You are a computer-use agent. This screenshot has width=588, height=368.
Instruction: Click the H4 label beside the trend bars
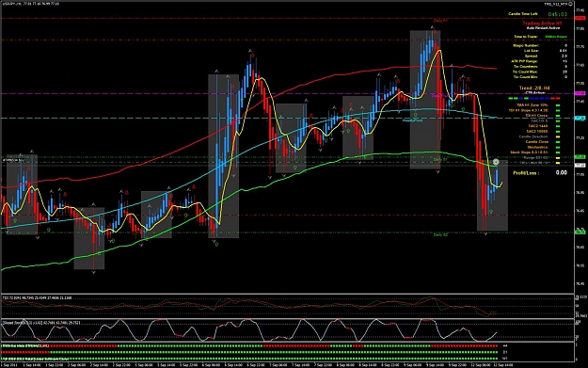click(x=505, y=345)
